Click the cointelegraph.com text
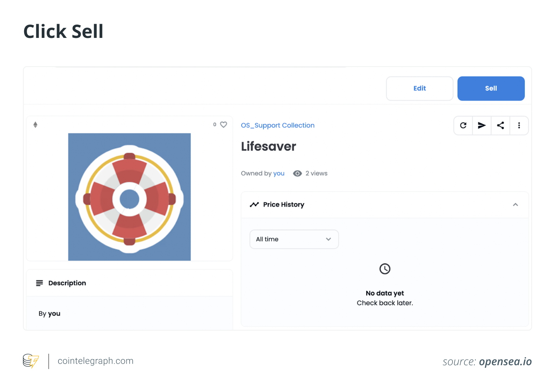Viewport: 555px width, 392px height. tap(95, 361)
